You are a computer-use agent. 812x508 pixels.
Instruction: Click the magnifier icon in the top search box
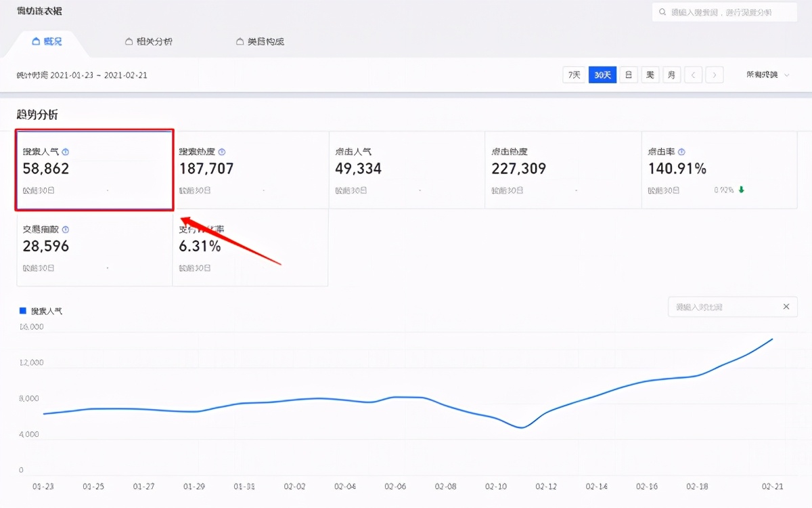[x=662, y=12]
